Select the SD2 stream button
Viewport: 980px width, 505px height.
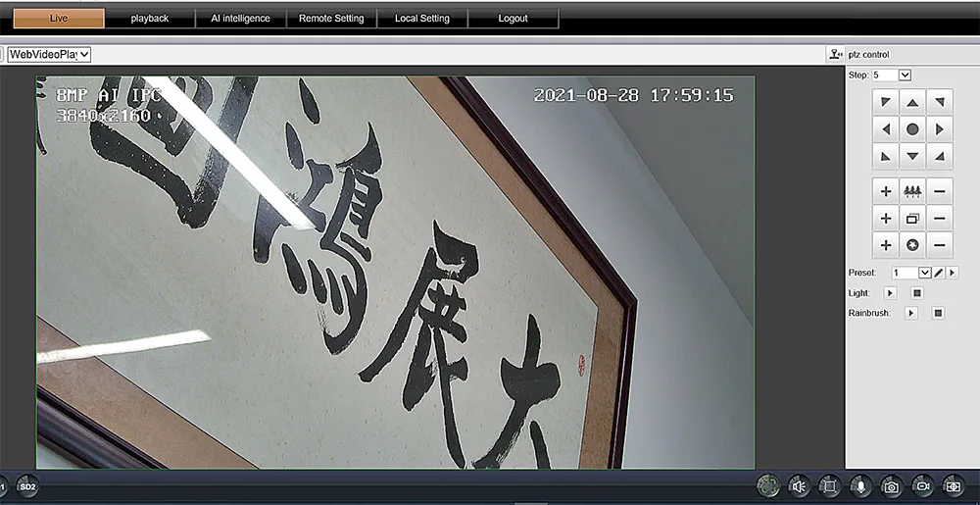click(26, 485)
